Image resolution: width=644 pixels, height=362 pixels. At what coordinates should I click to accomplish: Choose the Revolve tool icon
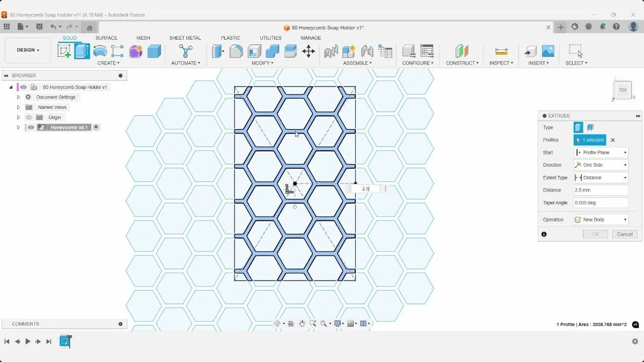[x=100, y=51]
